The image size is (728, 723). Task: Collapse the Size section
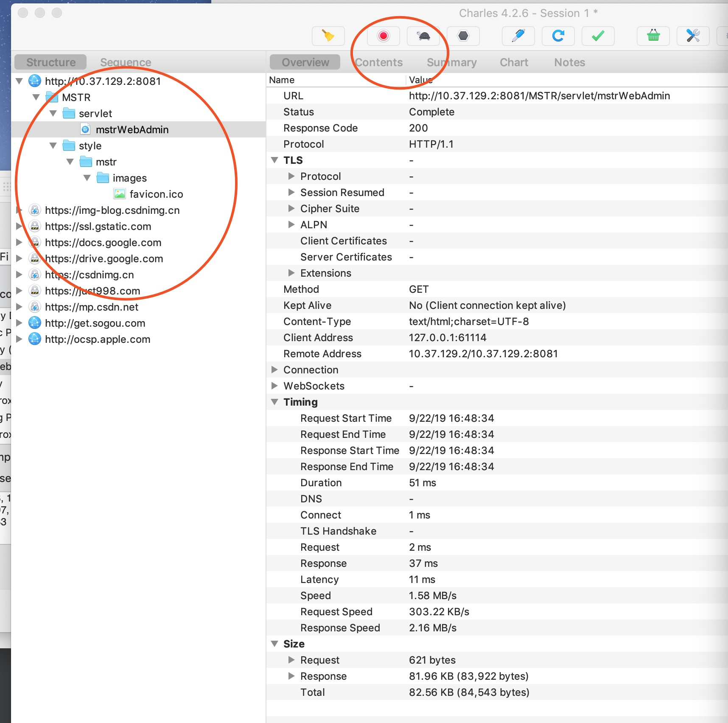click(x=274, y=644)
